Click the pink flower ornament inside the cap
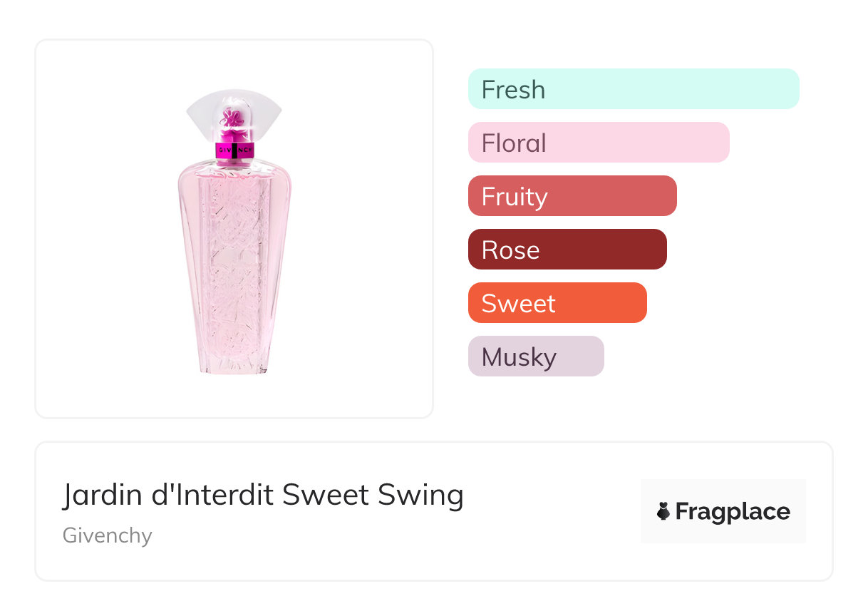 (230, 118)
